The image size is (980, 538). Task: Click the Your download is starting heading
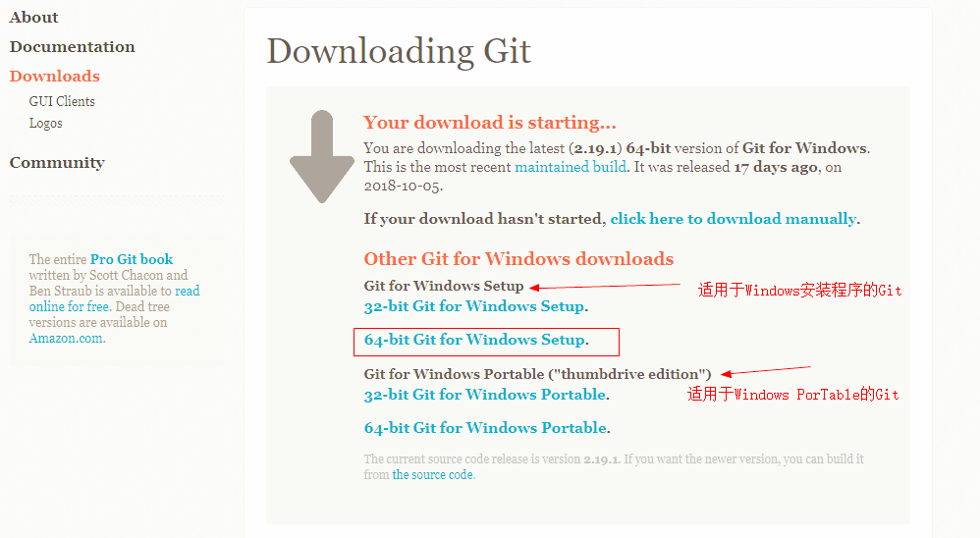(x=490, y=123)
